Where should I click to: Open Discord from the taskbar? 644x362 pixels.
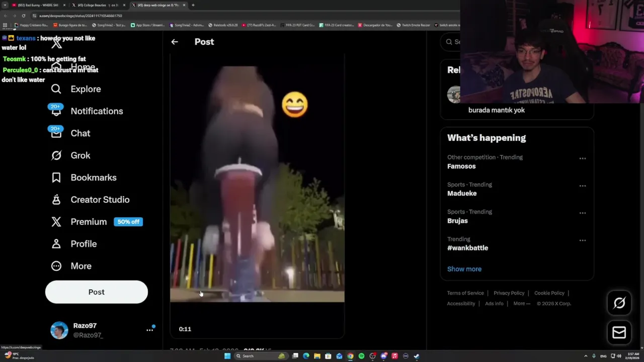click(x=383, y=356)
